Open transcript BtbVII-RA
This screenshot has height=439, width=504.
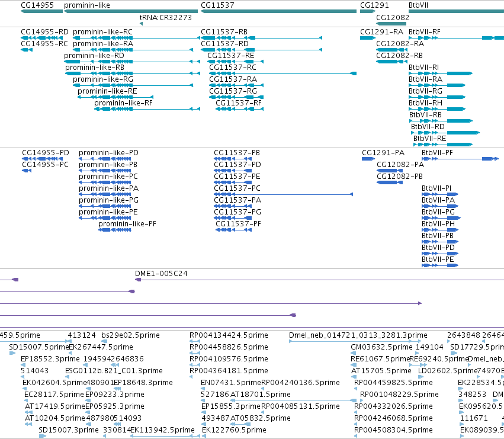[x=425, y=79]
